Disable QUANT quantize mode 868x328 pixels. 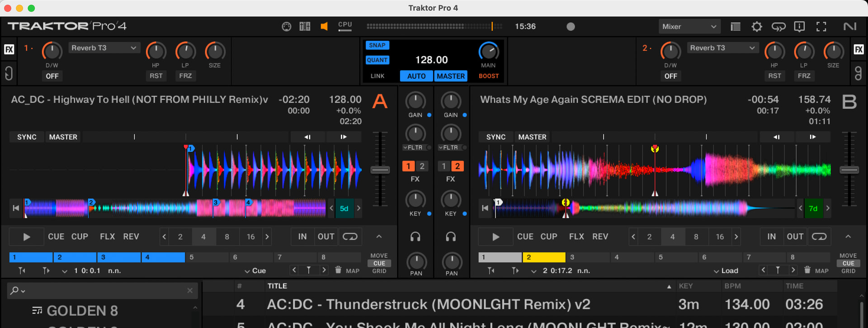point(377,60)
